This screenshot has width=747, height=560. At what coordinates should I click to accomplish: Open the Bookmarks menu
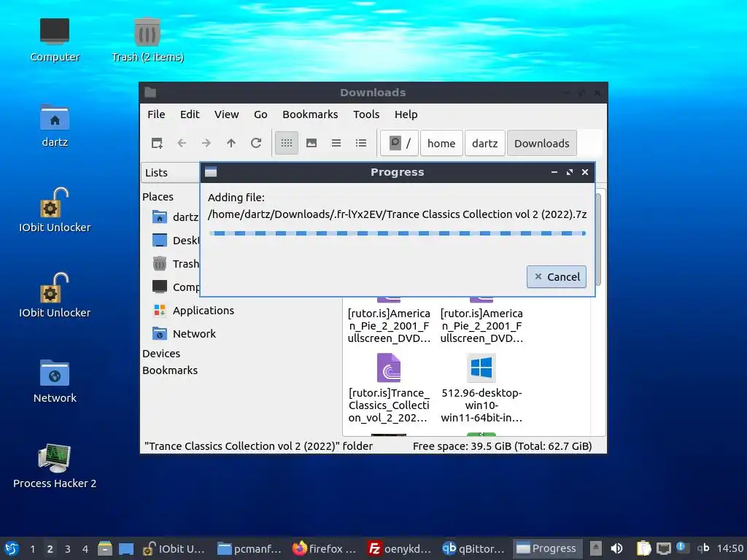click(x=310, y=114)
